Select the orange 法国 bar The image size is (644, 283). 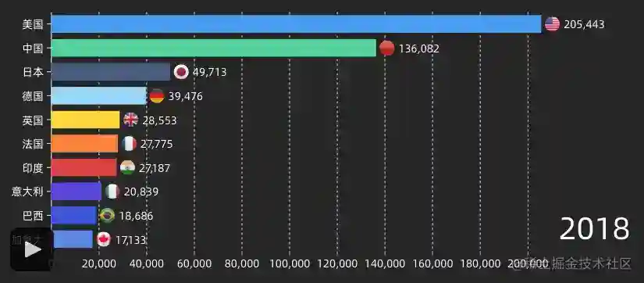click(x=84, y=144)
